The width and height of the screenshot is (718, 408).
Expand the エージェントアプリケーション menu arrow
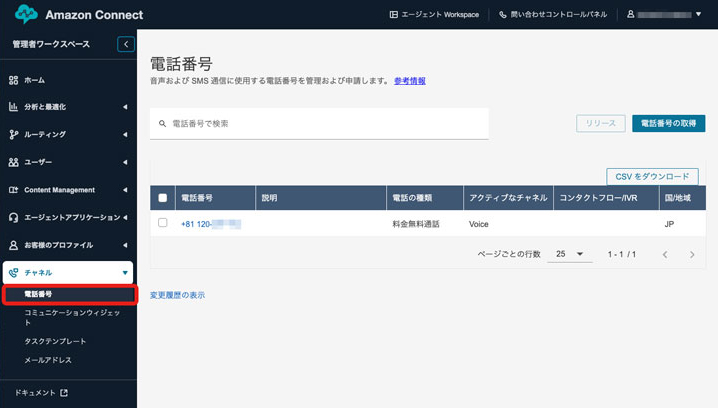(125, 218)
